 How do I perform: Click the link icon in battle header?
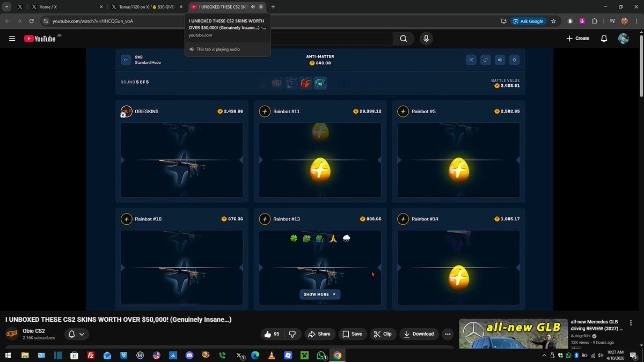485,60
